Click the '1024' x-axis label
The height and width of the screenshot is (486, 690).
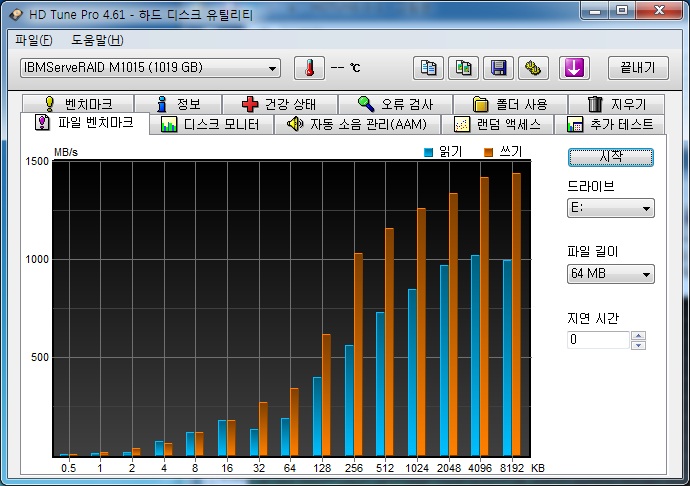417,468
